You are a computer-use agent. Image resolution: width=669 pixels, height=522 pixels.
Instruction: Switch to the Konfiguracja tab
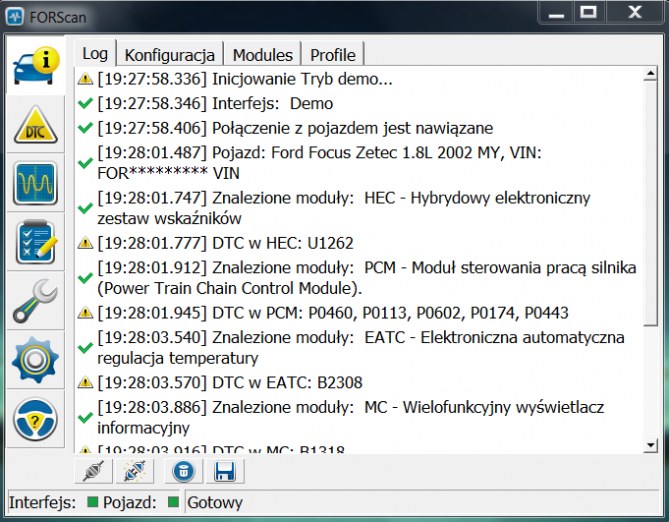point(169,55)
